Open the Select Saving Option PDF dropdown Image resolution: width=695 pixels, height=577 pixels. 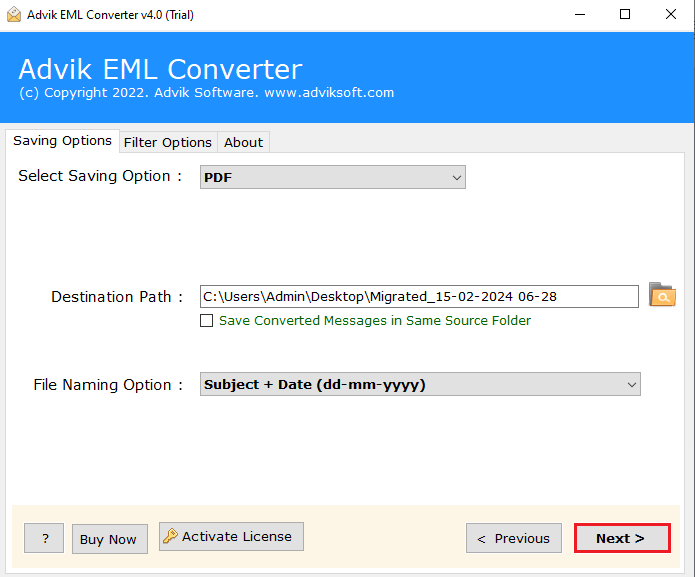[x=332, y=177]
